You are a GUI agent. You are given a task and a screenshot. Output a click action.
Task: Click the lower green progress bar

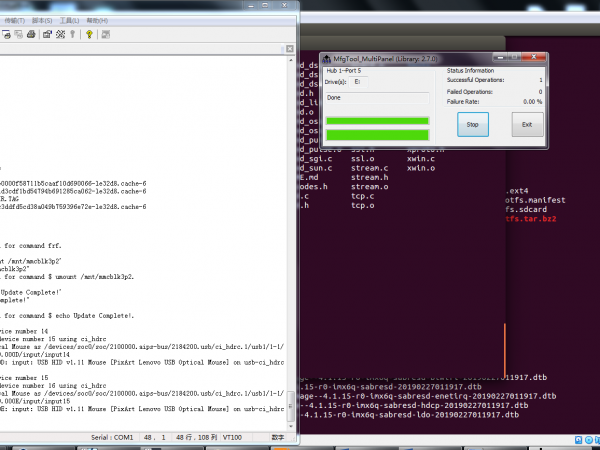376,134
